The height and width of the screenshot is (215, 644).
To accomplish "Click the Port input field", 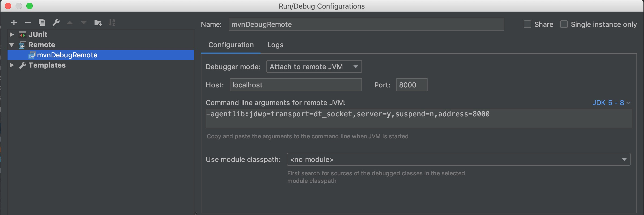I will (x=411, y=85).
